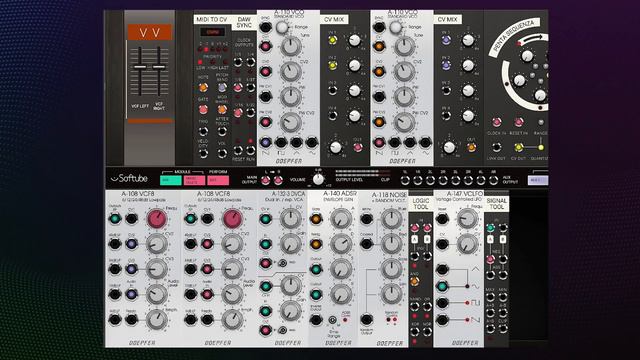Select LAST note priority
Viewport: 640px width, 360px height.
click(224, 62)
